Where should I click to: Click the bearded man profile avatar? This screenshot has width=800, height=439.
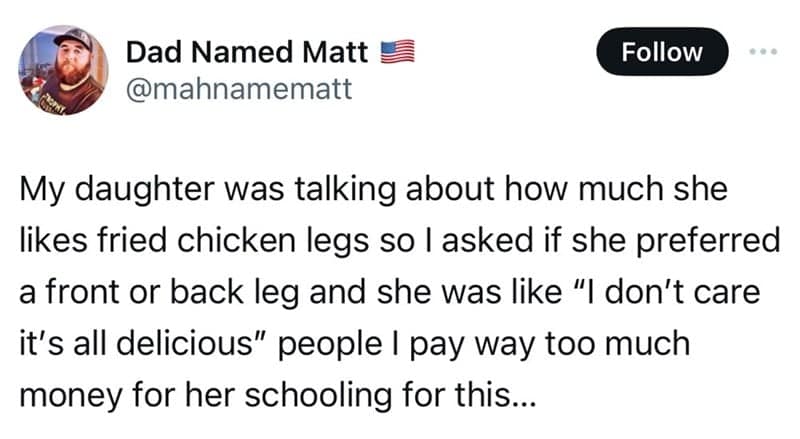[x=64, y=68]
